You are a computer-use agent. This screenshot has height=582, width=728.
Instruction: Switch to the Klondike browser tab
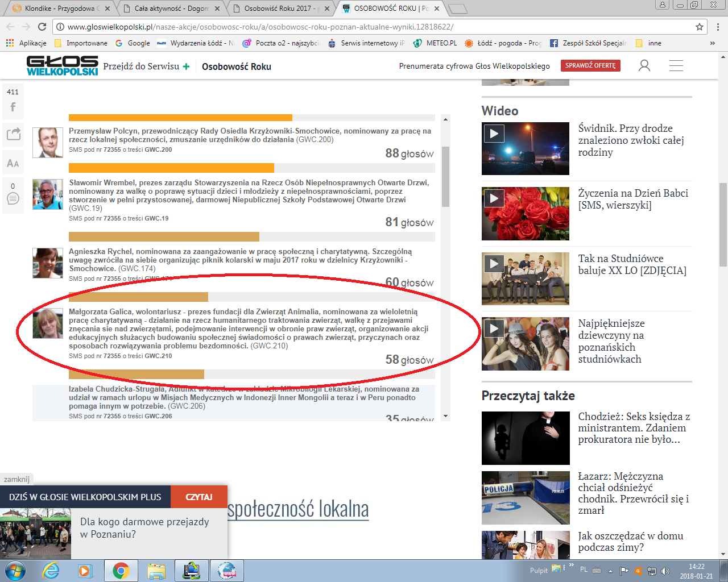point(57,9)
